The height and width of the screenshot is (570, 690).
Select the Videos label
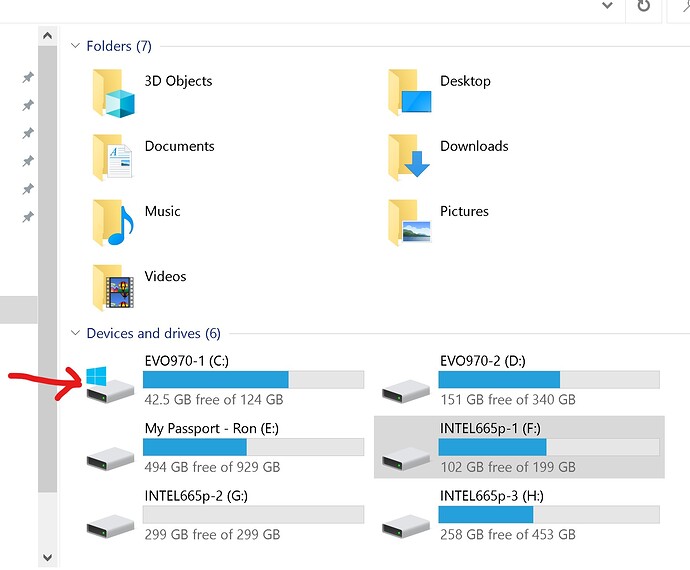tap(165, 276)
